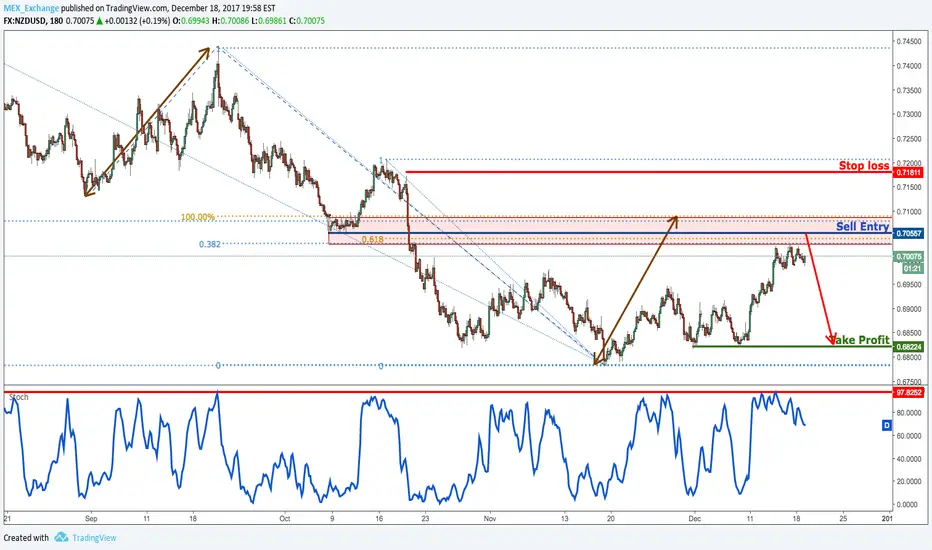Click the TradingView logo icon at bottom
Screen dimensions: 932x550
(61, 538)
